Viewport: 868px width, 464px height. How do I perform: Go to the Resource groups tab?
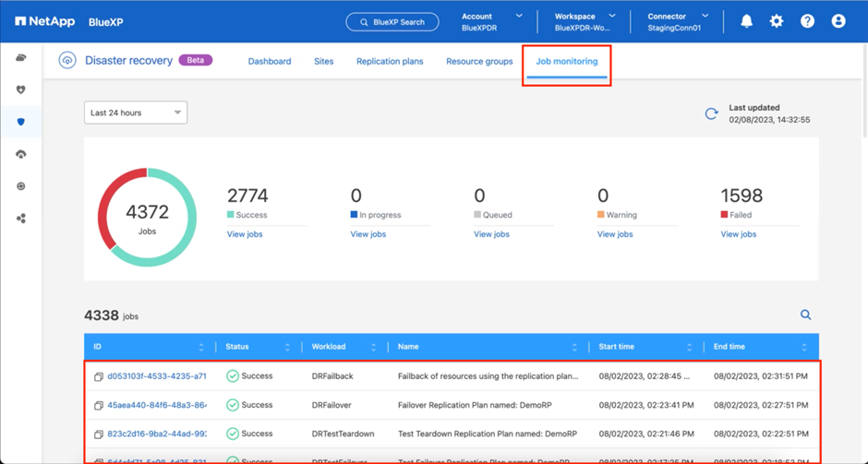pos(479,62)
